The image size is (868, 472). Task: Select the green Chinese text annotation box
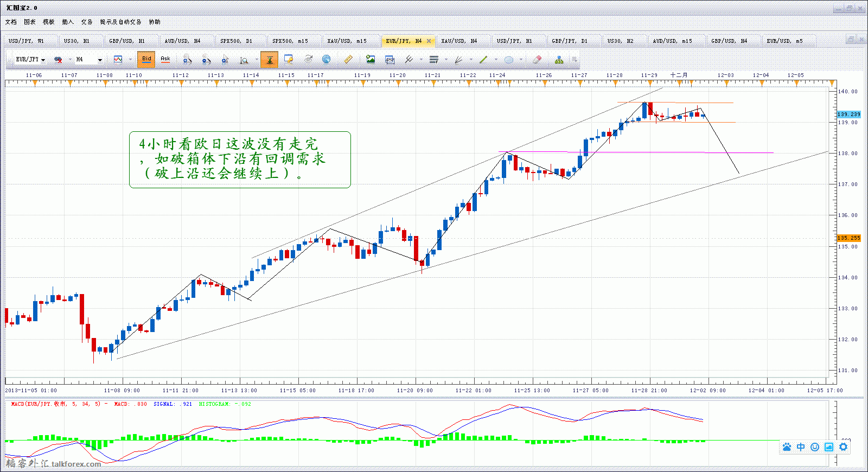240,160
